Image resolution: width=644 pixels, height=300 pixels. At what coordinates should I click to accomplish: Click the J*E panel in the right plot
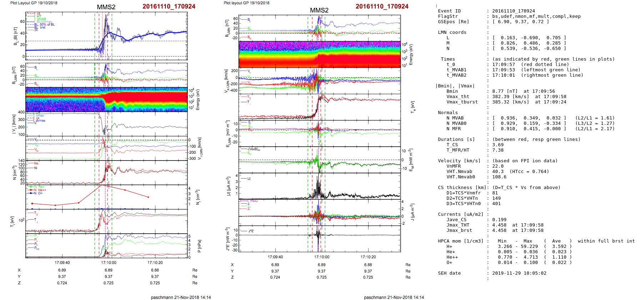click(x=320, y=239)
